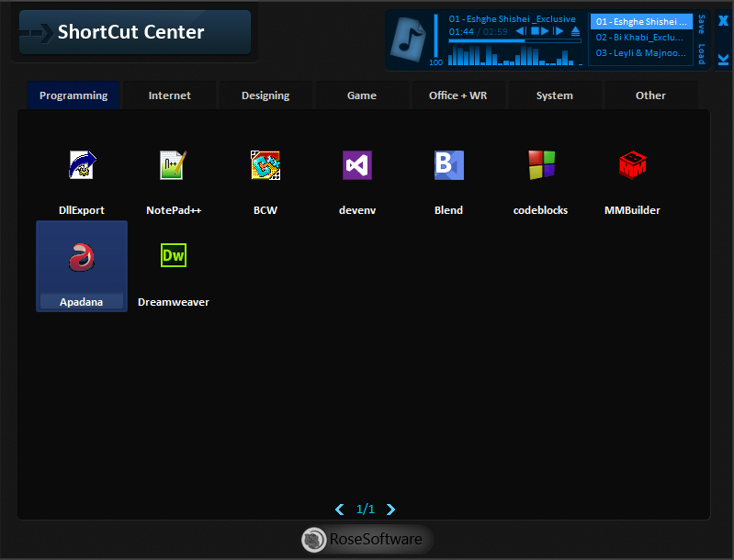The width and height of the screenshot is (734, 560).
Task: Close ShortCut Center with the X icon
Action: (x=723, y=20)
